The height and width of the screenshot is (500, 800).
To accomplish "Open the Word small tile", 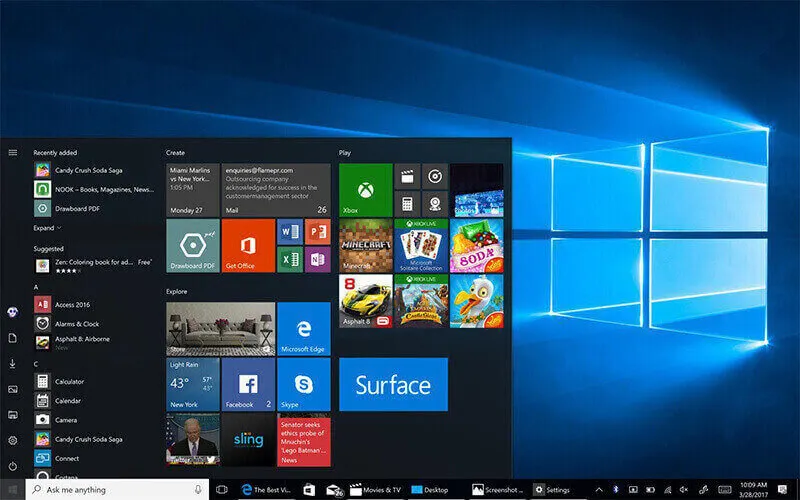I will 290,232.
